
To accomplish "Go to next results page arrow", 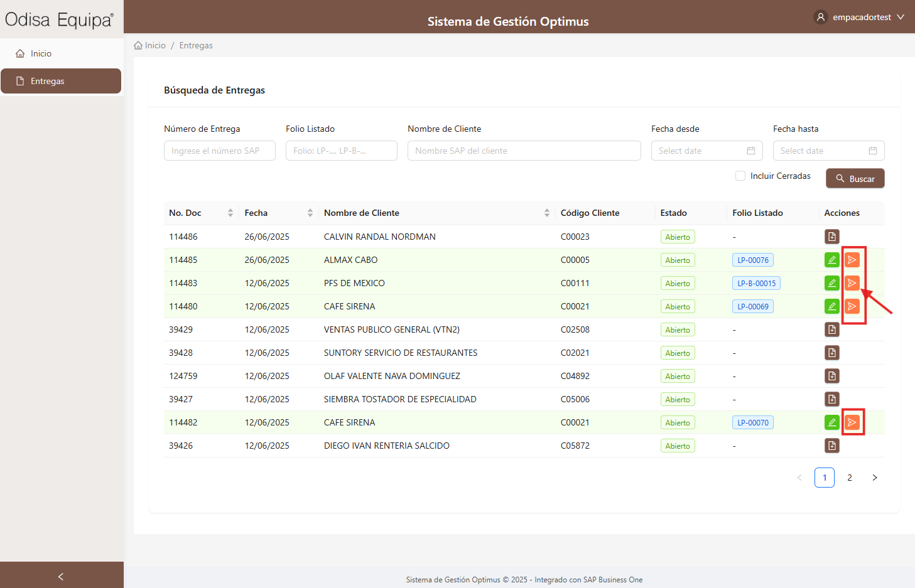I will pyautogui.click(x=875, y=478).
